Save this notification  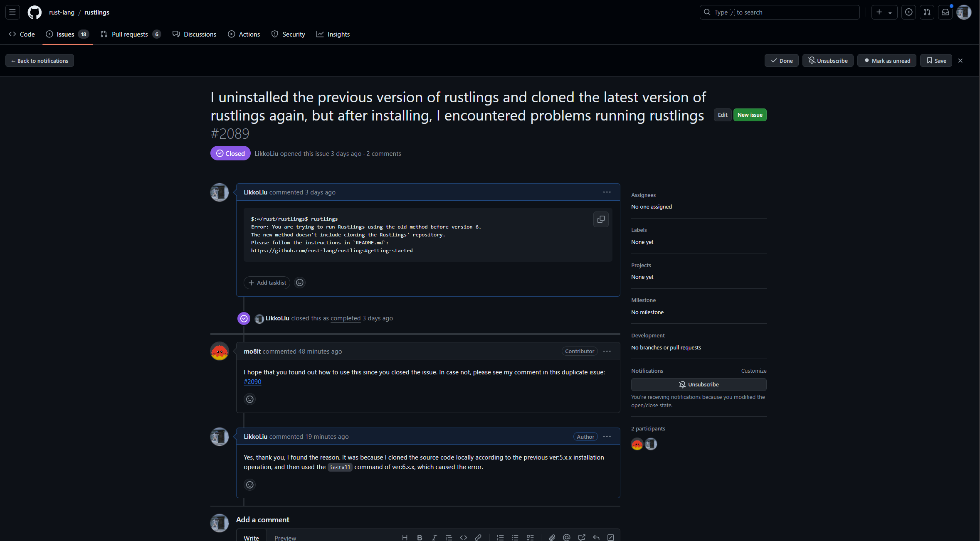936,61
